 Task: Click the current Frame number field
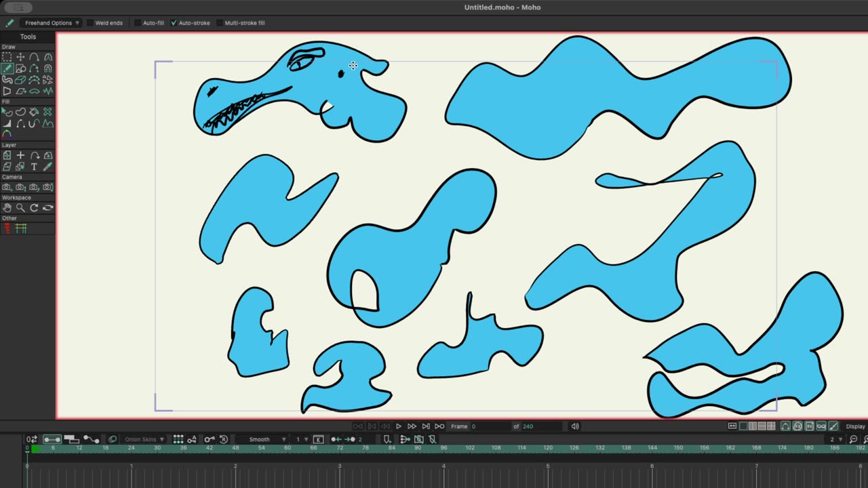coord(490,426)
